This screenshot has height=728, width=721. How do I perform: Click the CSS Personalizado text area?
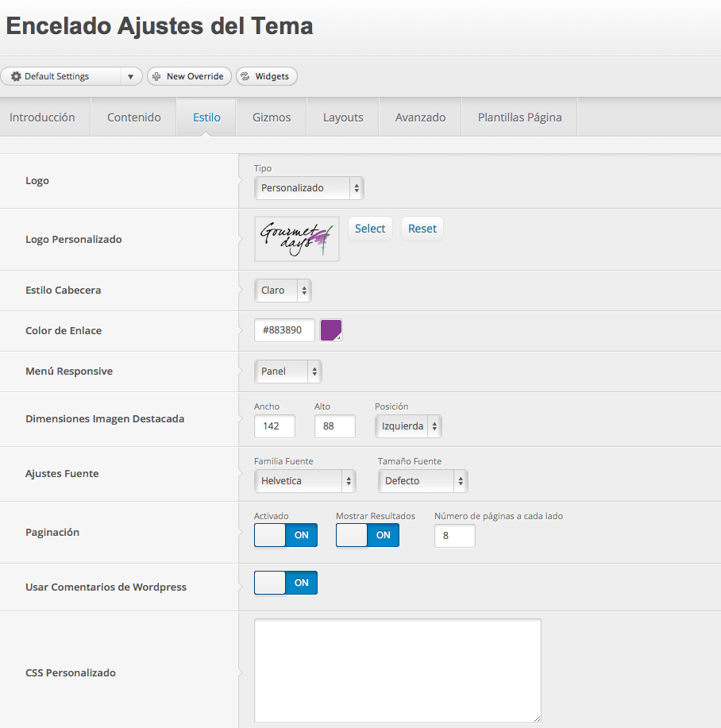click(x=397, y=671)
